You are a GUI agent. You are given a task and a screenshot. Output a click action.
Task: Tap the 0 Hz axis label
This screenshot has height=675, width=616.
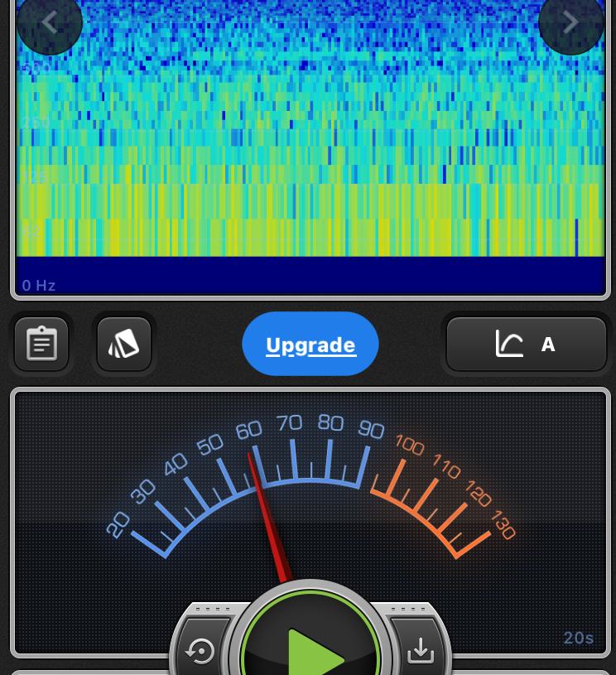tap(39, 286)
